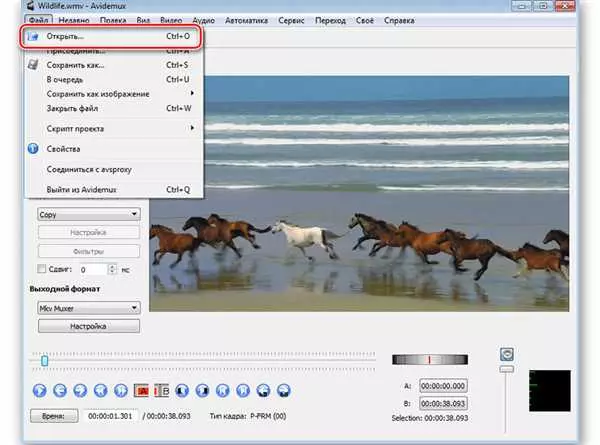This screenshot has height=445, width=600.
Task: Set selection end marker B
Action: click(161, 391)
